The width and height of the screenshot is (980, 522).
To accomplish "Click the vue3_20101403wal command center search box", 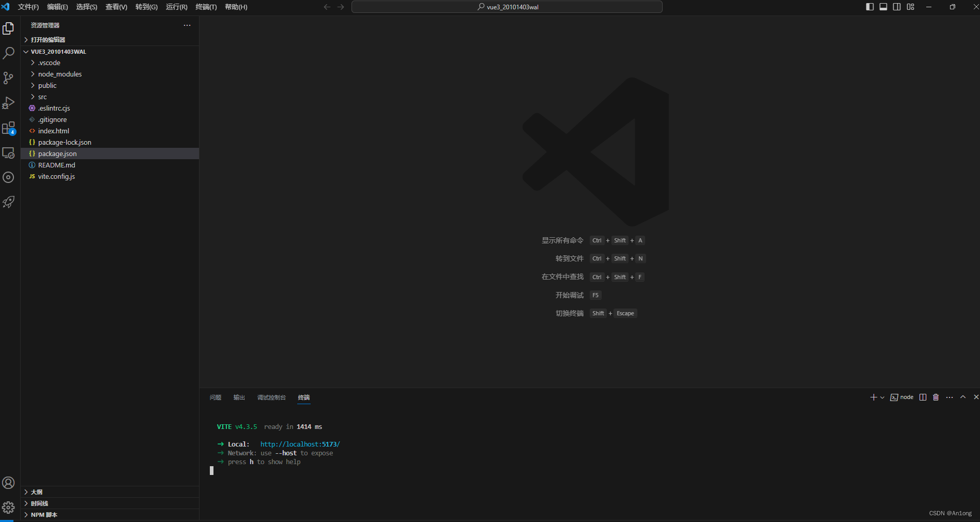I will coord(507,7).
